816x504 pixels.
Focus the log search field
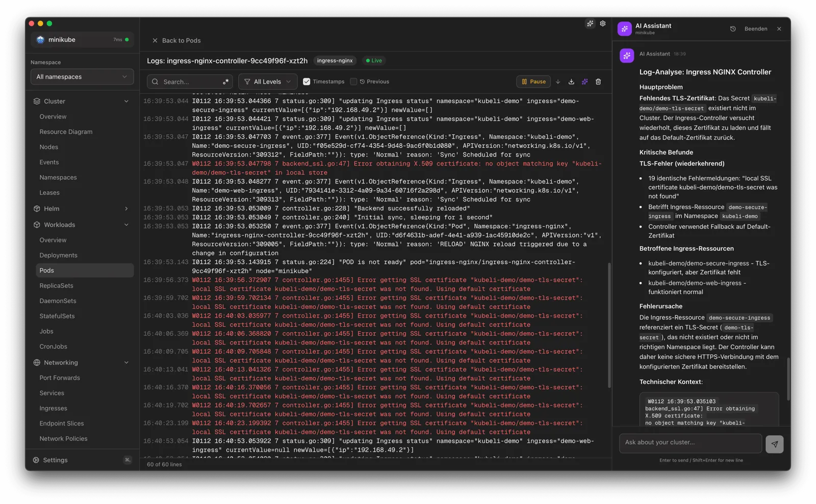tap(190, 82)
